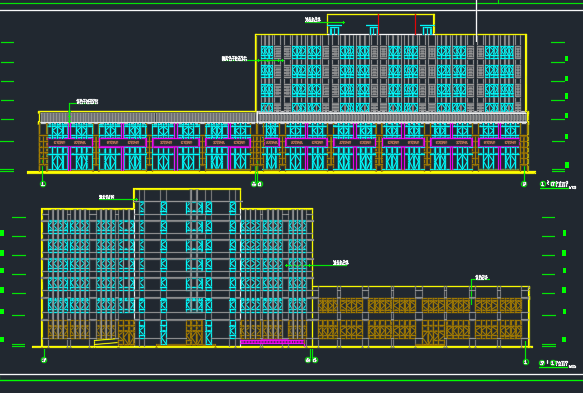Pick the leftmost cyan rooftop equipment symbol
The image size is (583, 393).
point(334,30)
